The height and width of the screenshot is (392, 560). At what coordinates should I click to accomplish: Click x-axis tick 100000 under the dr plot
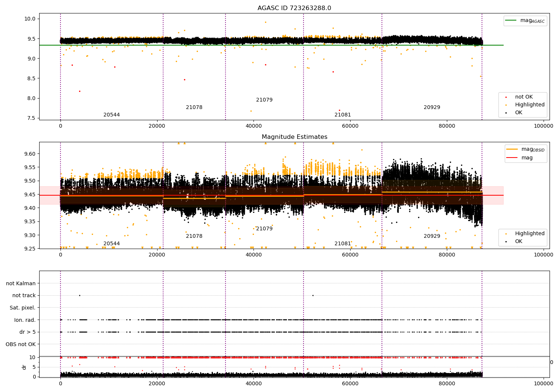tap(544, 383)
